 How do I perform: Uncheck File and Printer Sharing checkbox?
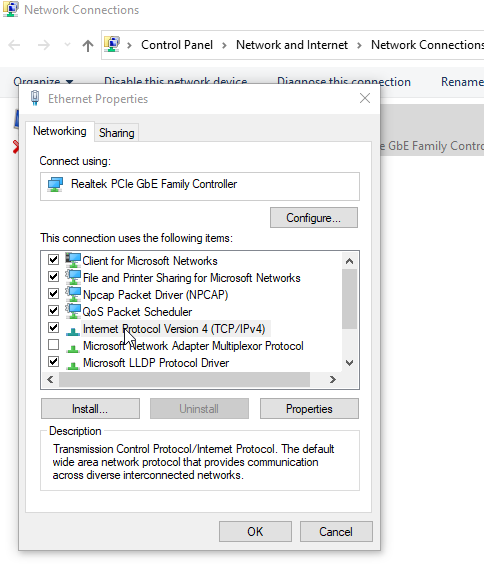[54, 277]
